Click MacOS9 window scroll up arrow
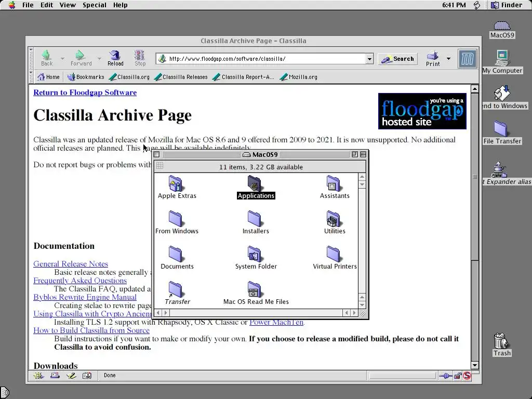Screen dimensions: 532x399 (362, 177)
